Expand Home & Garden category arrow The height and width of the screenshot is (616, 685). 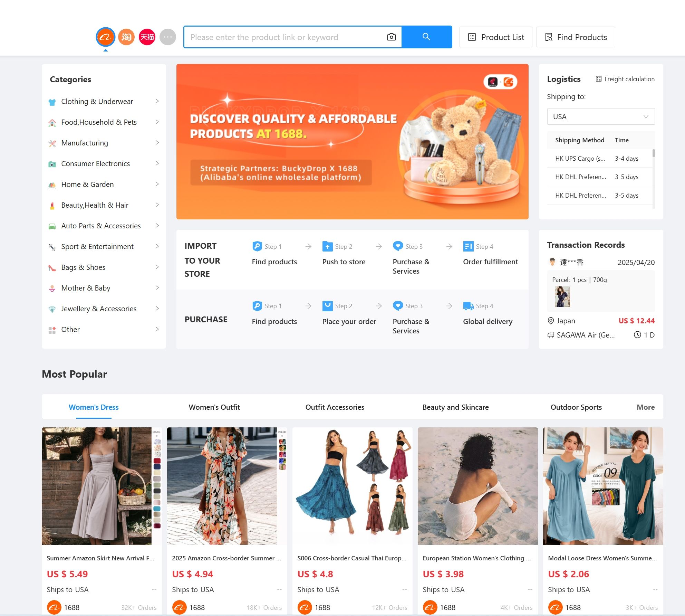[x=157, y=184]
